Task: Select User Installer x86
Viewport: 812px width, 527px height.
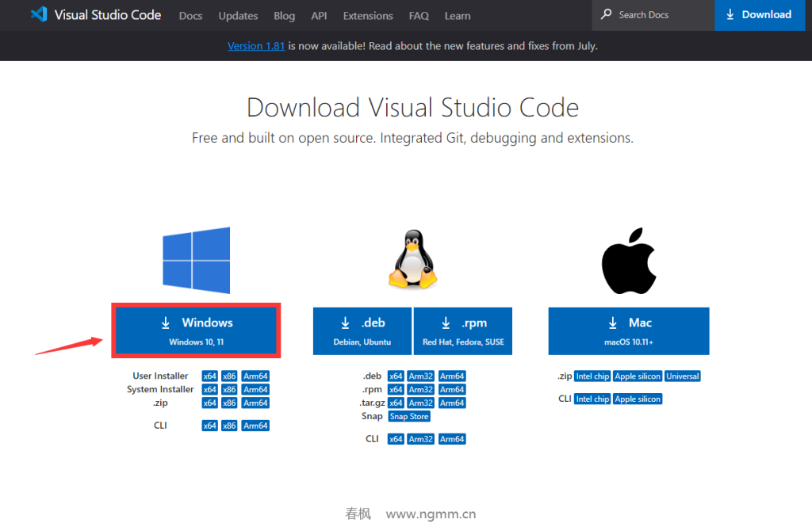Action: tap(229, 376)
